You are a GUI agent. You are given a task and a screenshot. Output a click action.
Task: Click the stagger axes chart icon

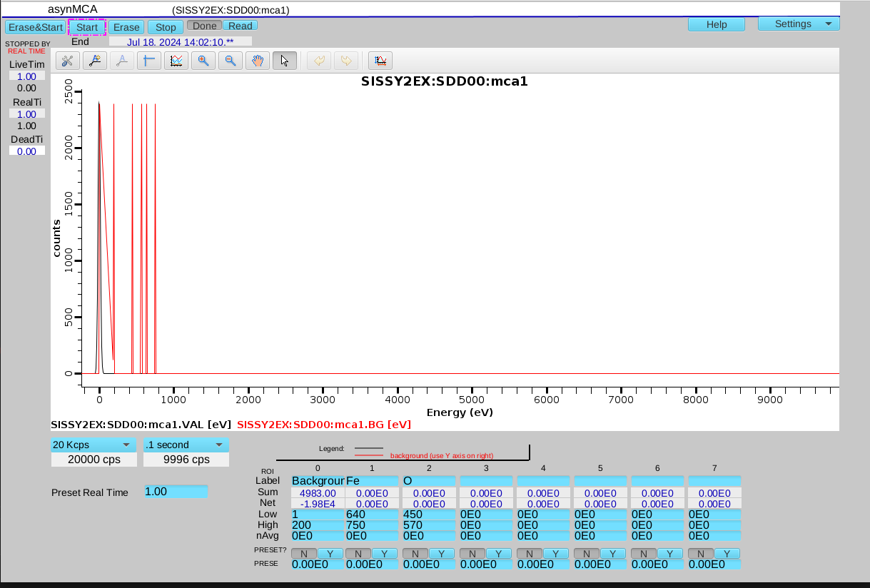(176, 61)
